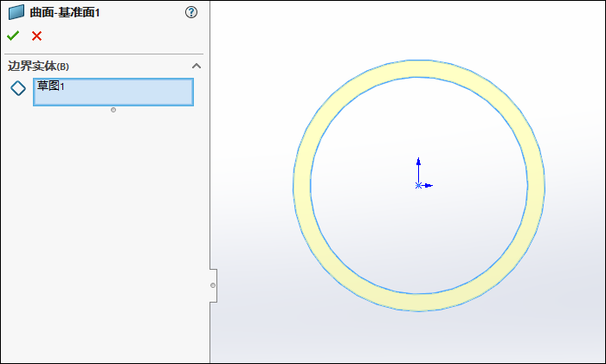Select 草图1 in the boundary entities list

[50, 86]
